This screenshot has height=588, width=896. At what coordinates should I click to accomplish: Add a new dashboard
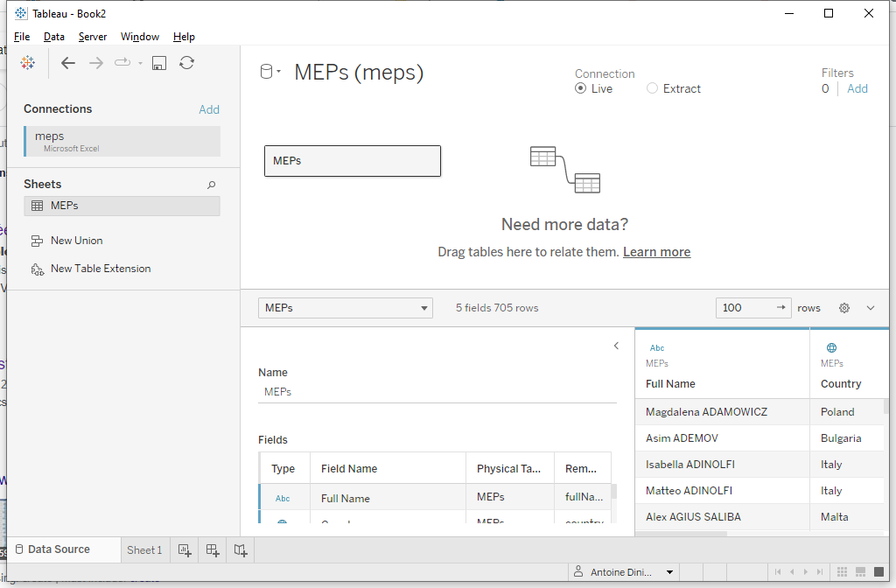pos(213,550)
